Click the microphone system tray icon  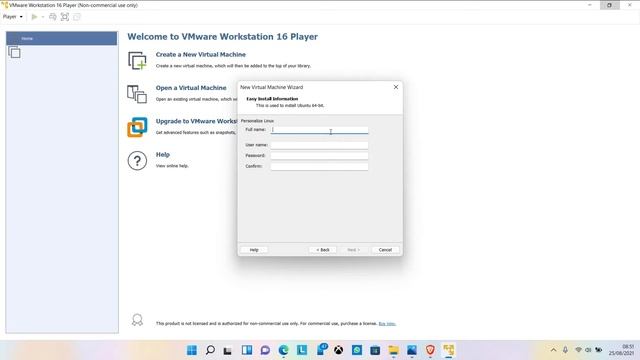pos(565,350)
